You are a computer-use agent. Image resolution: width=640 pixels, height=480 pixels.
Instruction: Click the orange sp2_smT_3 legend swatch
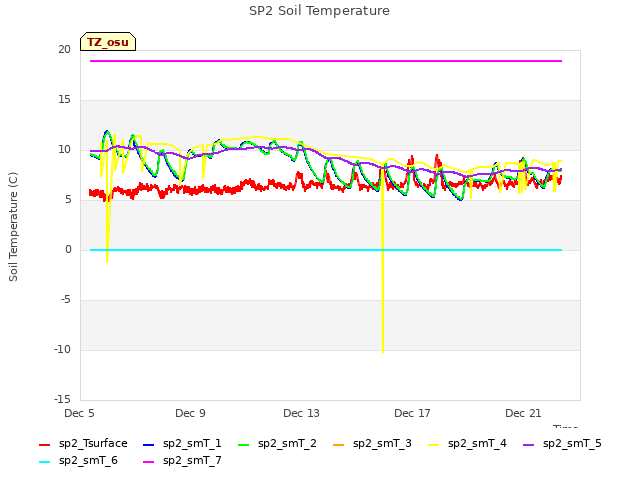pyautogui.click(x=339, y=444)
